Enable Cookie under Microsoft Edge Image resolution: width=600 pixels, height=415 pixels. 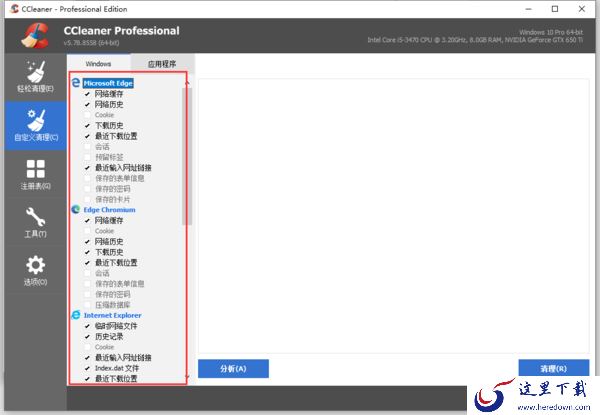87,115
